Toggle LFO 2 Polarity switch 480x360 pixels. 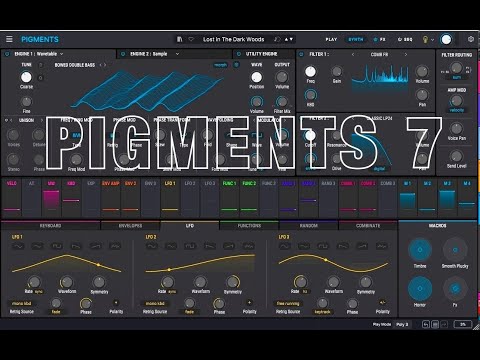click(249, 303)
